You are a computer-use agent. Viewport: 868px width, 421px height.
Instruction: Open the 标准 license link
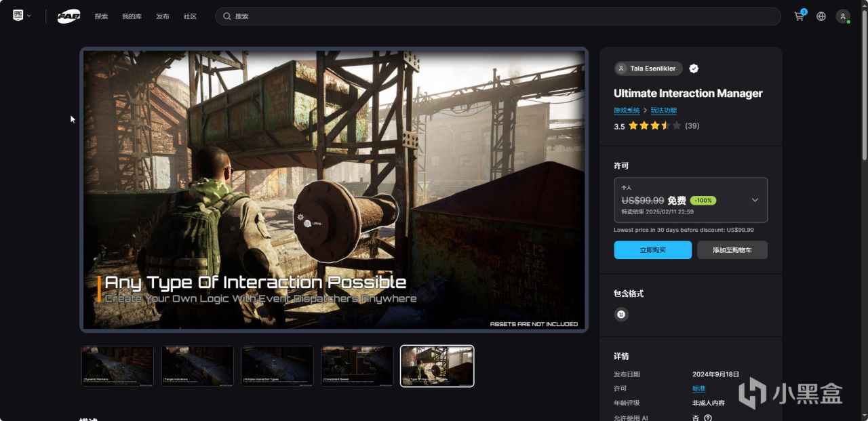tap(698, 388)
